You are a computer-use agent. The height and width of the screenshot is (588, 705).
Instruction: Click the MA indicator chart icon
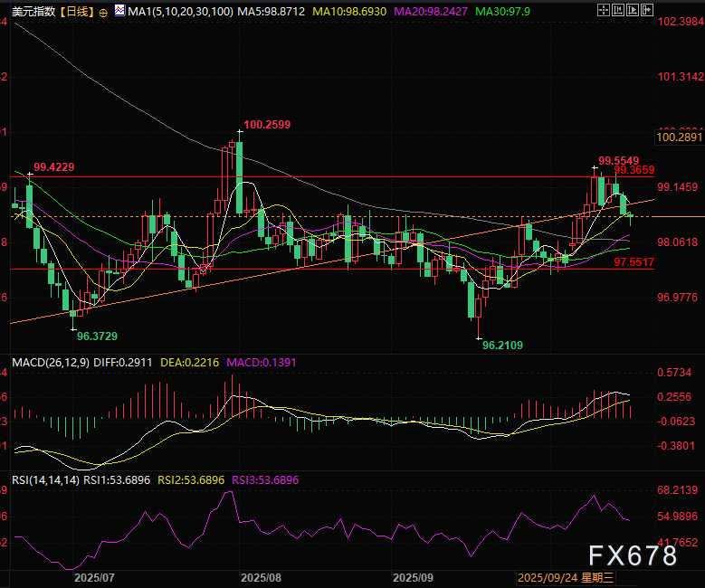[120, 12]
